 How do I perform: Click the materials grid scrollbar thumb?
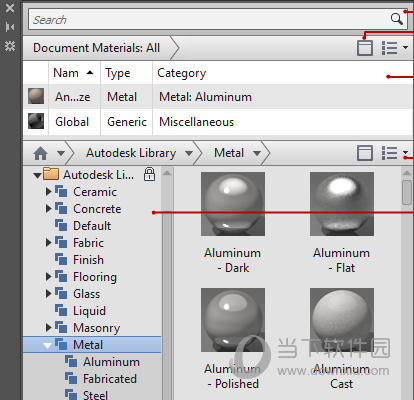coord(407,192)
